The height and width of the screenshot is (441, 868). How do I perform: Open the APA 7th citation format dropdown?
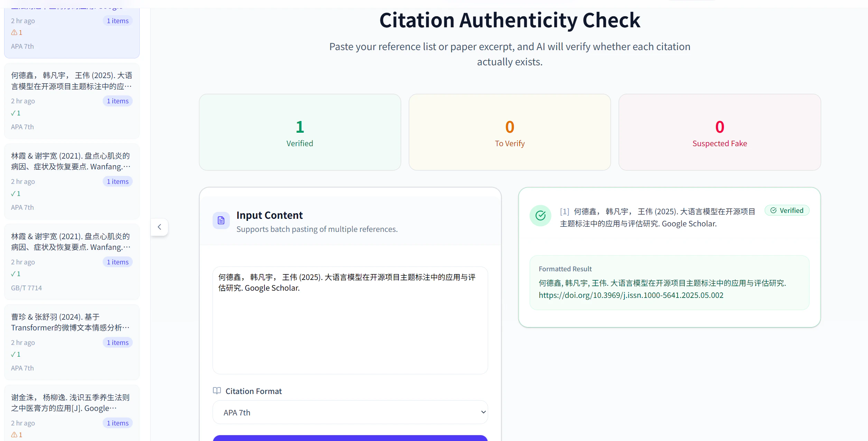click(x=350, y=412)
